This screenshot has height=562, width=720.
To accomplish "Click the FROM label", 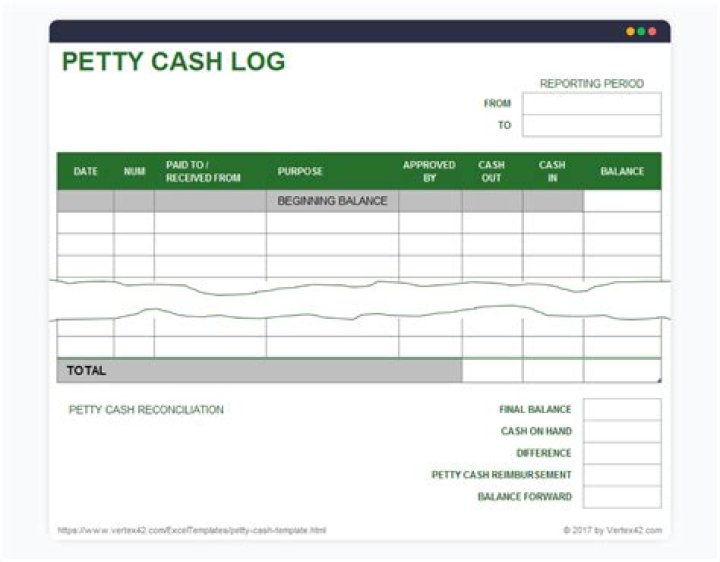I will 497,103.
